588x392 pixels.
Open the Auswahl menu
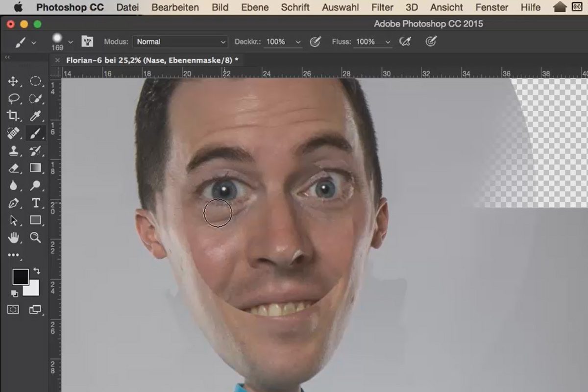tap(340, 7)
